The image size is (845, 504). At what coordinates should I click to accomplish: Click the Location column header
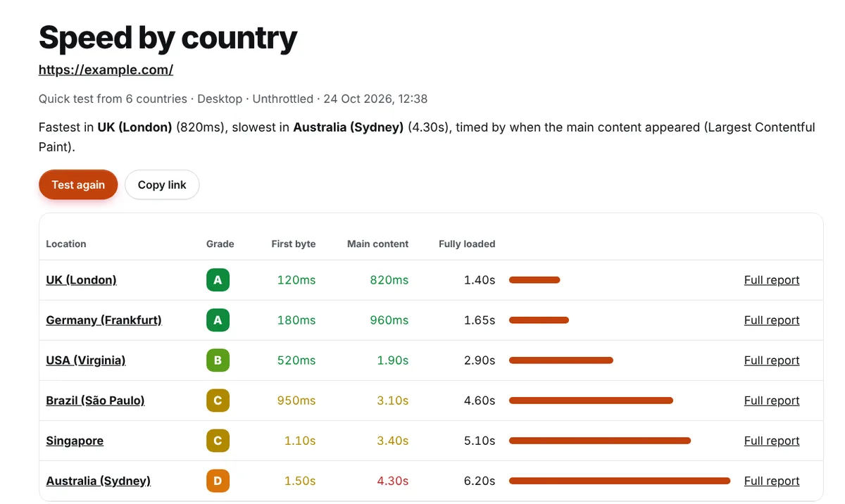pyautogui.click(x=66, y=244)
